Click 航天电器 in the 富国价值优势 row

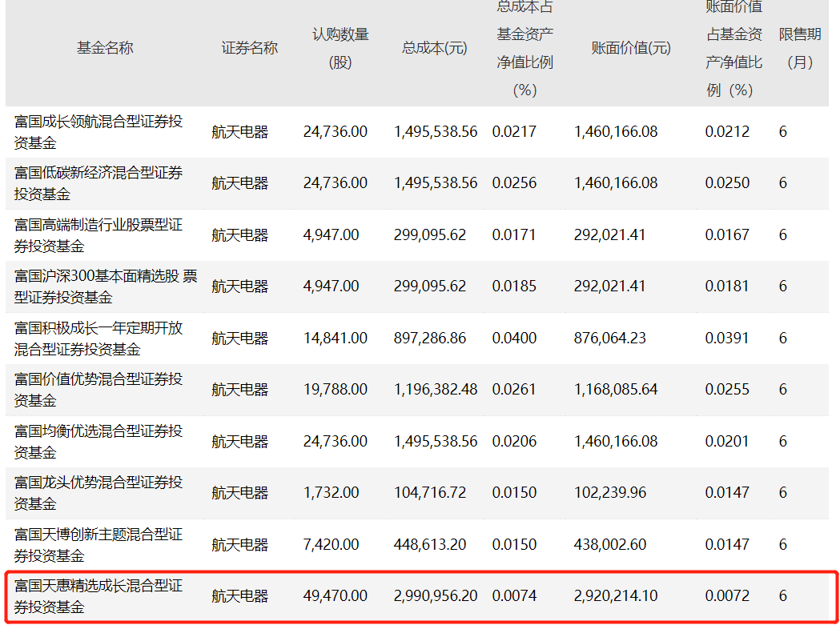[240, 390]
